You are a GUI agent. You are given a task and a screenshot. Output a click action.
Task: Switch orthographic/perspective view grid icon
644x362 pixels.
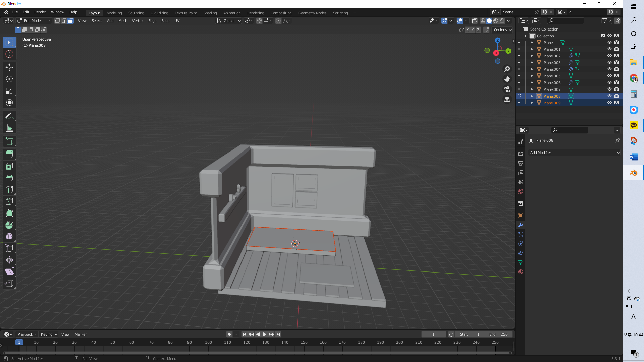coord(507,100)
